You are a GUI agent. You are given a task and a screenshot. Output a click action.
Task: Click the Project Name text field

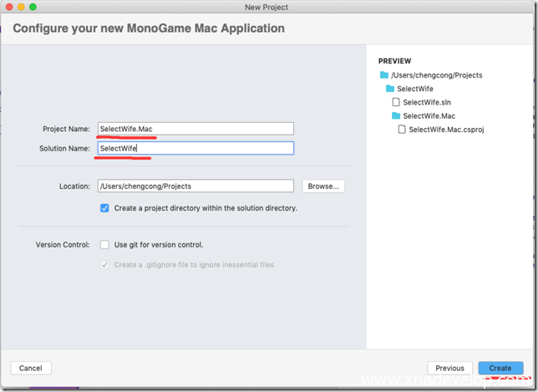pyautogui.click(x=195, y=129)
